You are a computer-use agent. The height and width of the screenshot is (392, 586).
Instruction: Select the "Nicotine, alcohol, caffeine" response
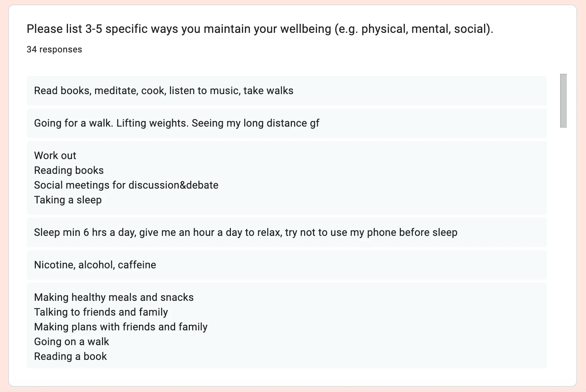(95, 265)
